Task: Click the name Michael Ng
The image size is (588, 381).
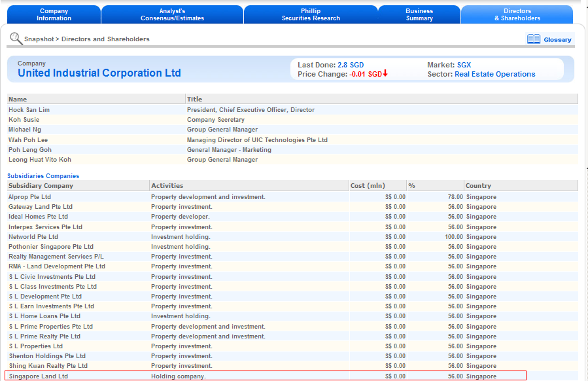Action: click(x=25, y=130)
